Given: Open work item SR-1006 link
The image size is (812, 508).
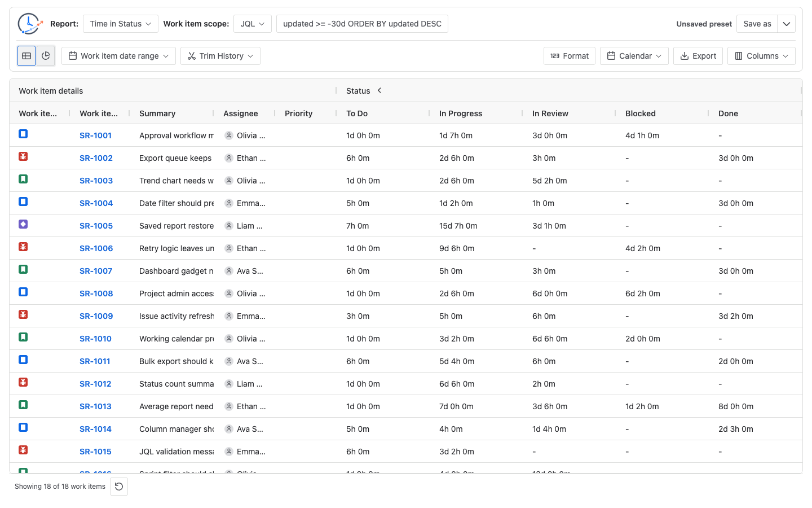Looking at the screenshot, I should click(x=96, y=248).
